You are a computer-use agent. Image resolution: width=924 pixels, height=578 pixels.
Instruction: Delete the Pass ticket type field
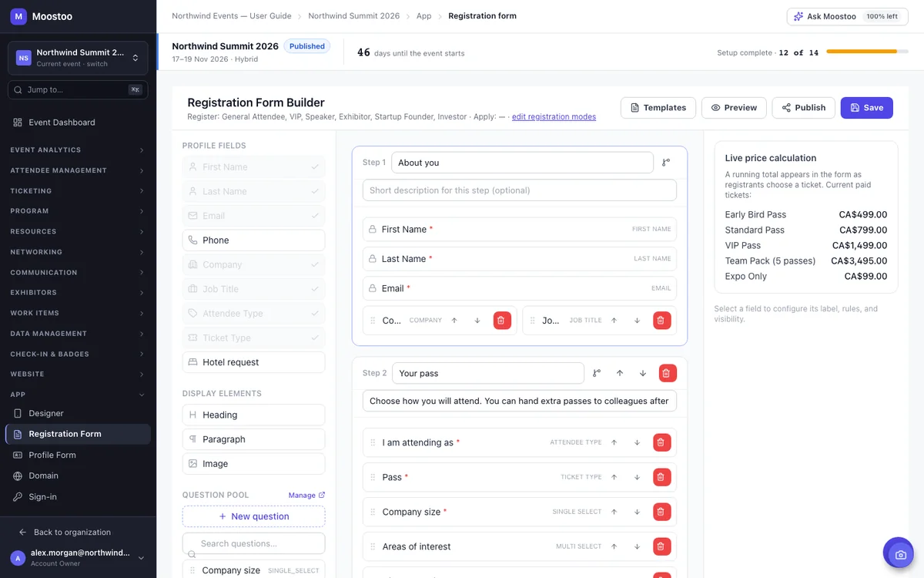(661, 477)
